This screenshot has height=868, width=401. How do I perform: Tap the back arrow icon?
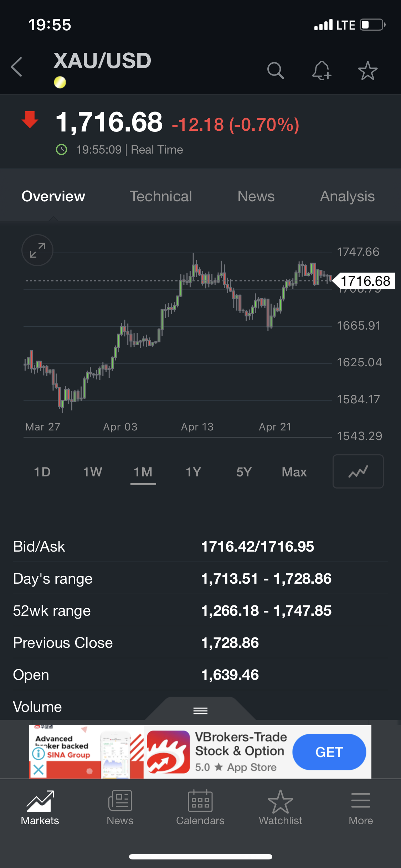17,67
